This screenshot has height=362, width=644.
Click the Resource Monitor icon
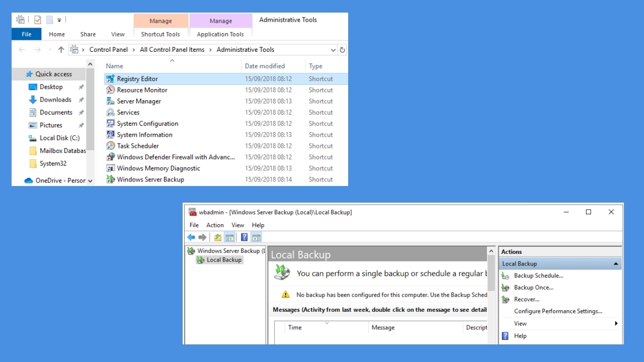pyautogui.click(x=111, y=90)
